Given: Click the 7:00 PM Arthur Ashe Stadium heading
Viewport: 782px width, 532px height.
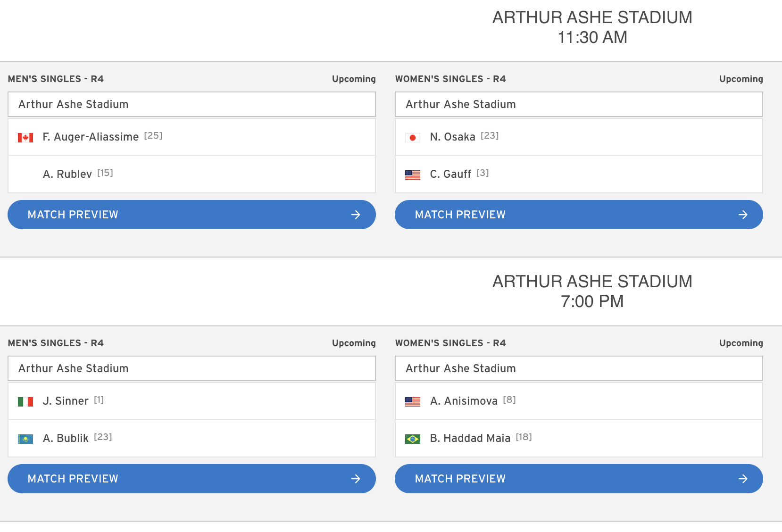Looking at the screenshot, I should (x=592, y=291).
